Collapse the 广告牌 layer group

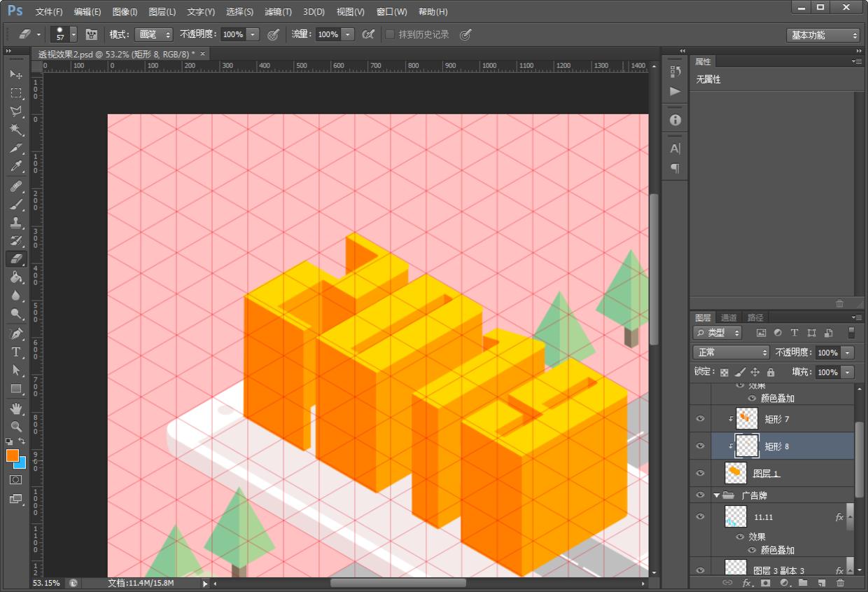716,495
